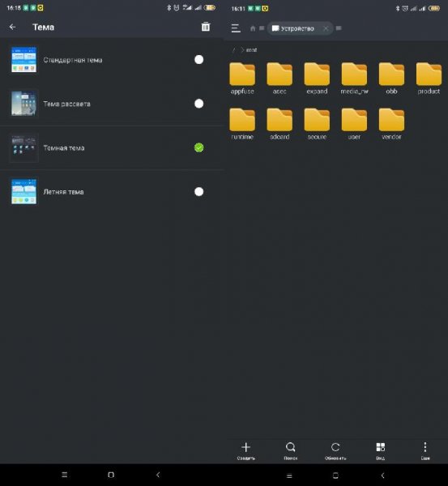Open the sdcard folder
The width and height of the screenshot is (448, 486).
tap(279, 124)
